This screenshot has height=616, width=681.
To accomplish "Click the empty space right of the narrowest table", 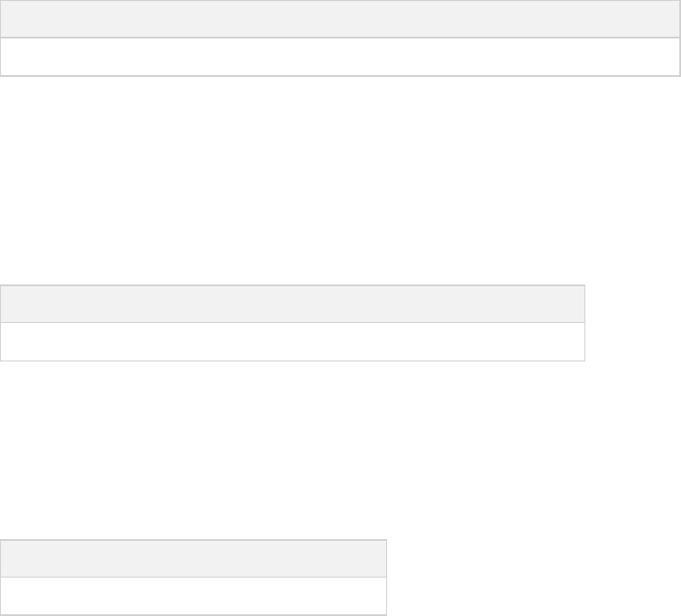I will [530, 578].
